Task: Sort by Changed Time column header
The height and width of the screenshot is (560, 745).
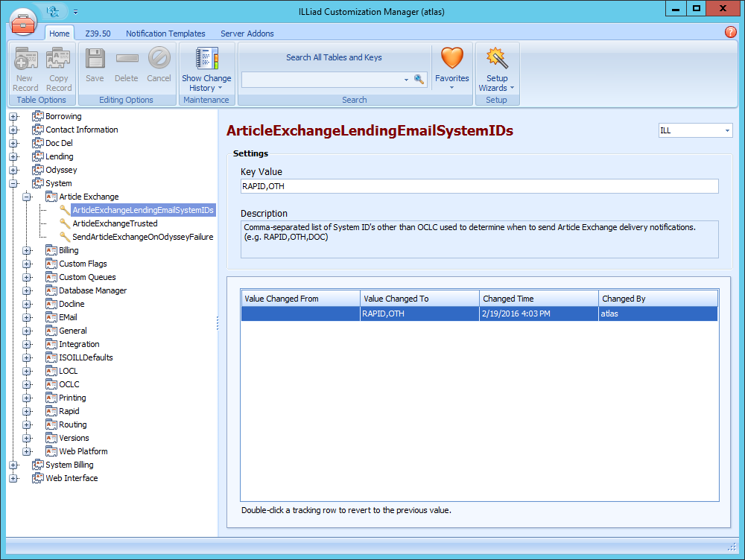Action: (538, 299)
